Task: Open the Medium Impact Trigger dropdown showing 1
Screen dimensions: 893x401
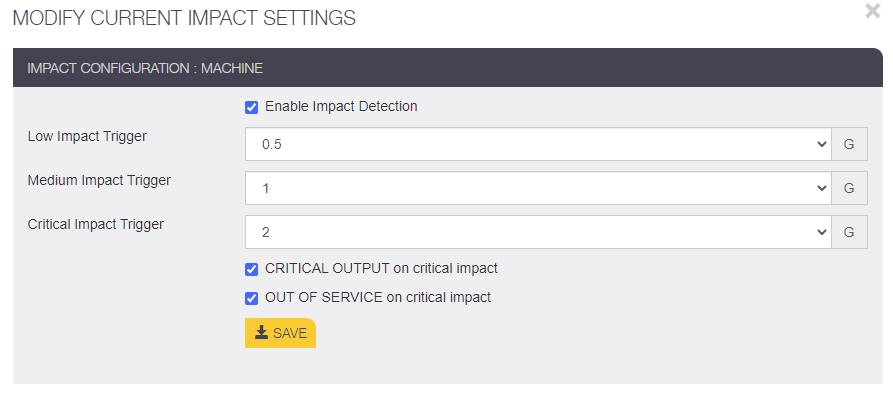Action: 538,188
